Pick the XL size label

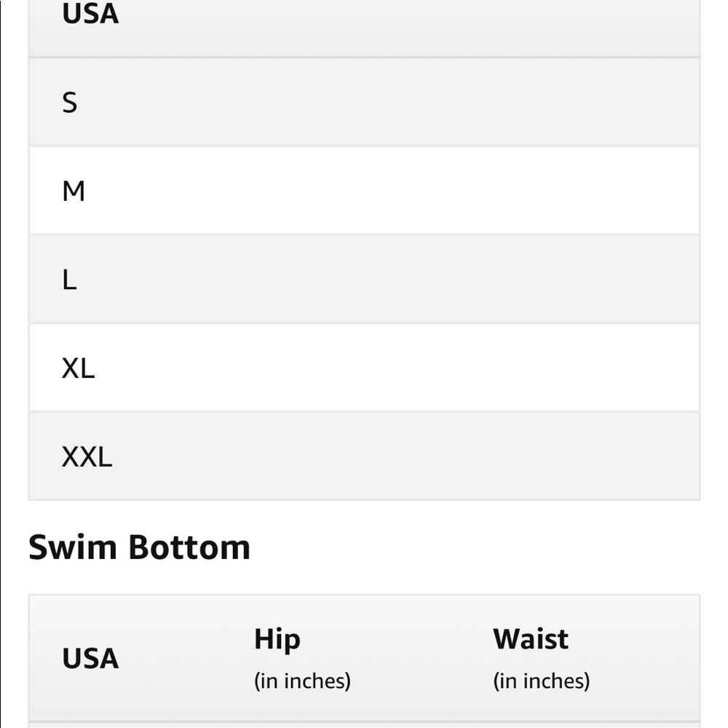coord(78,368)
